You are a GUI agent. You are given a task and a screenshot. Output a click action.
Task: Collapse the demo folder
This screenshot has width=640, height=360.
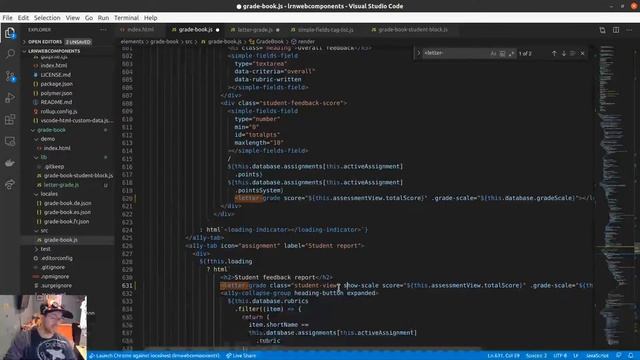click(x=47, y=139)
